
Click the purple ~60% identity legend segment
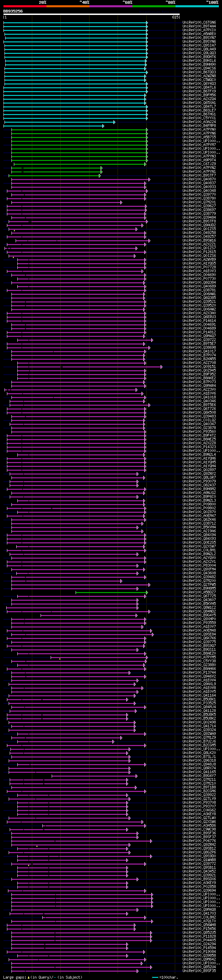click(111, 6)
